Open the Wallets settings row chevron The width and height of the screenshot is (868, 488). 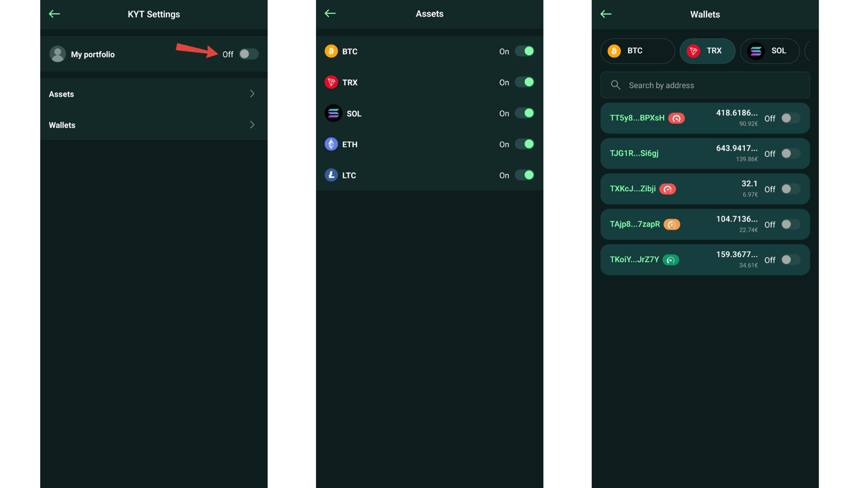[252, 125]
